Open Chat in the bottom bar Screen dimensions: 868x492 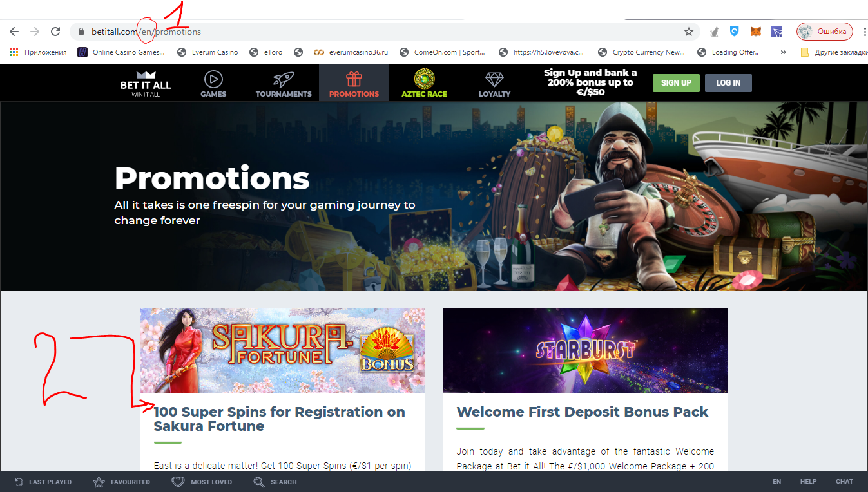[x=844, y=482]
